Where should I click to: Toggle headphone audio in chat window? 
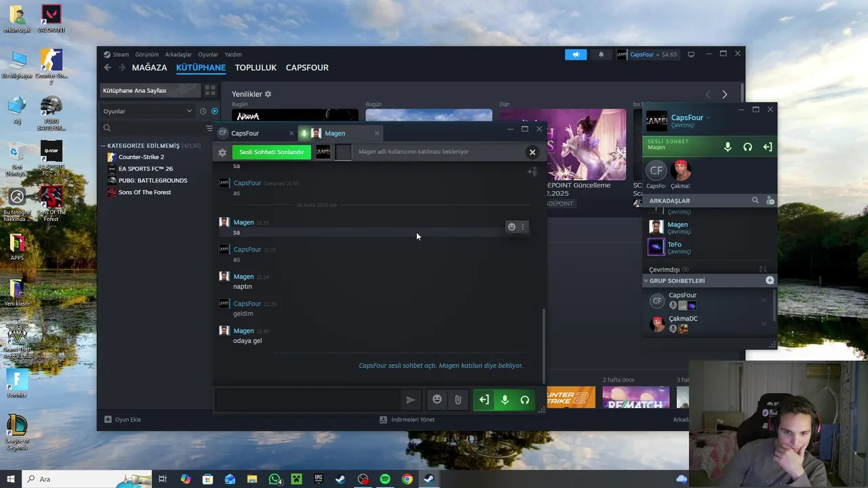[x=525, y=400]
